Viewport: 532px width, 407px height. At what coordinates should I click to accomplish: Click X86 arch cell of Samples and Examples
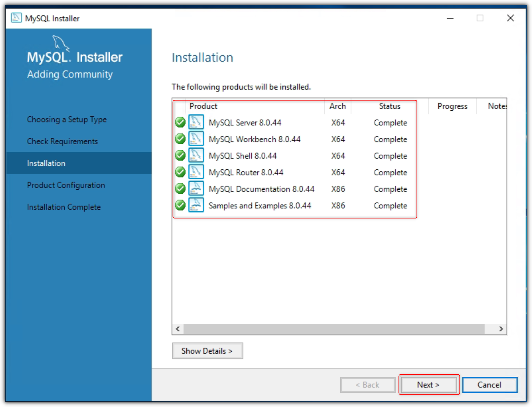point(338,206)
